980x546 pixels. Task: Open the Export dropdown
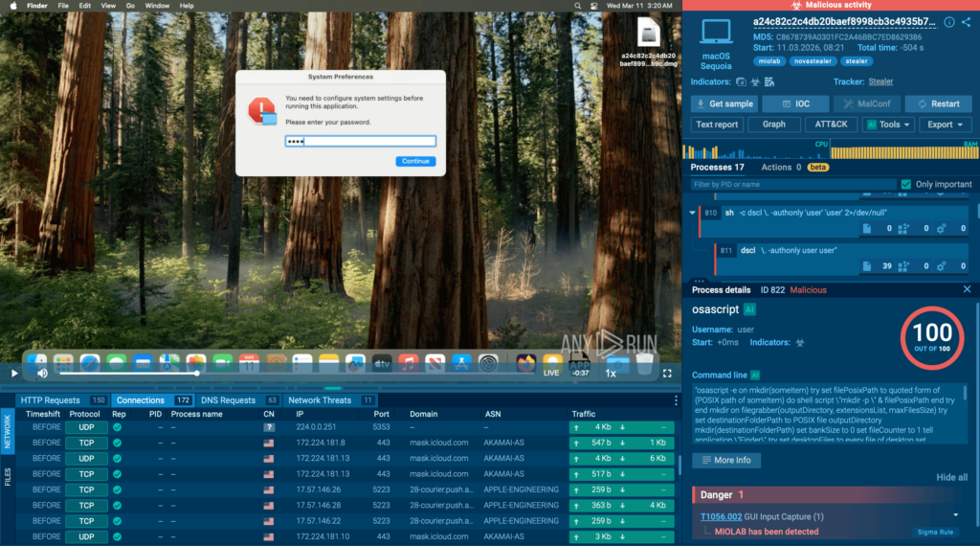[945, 125]
